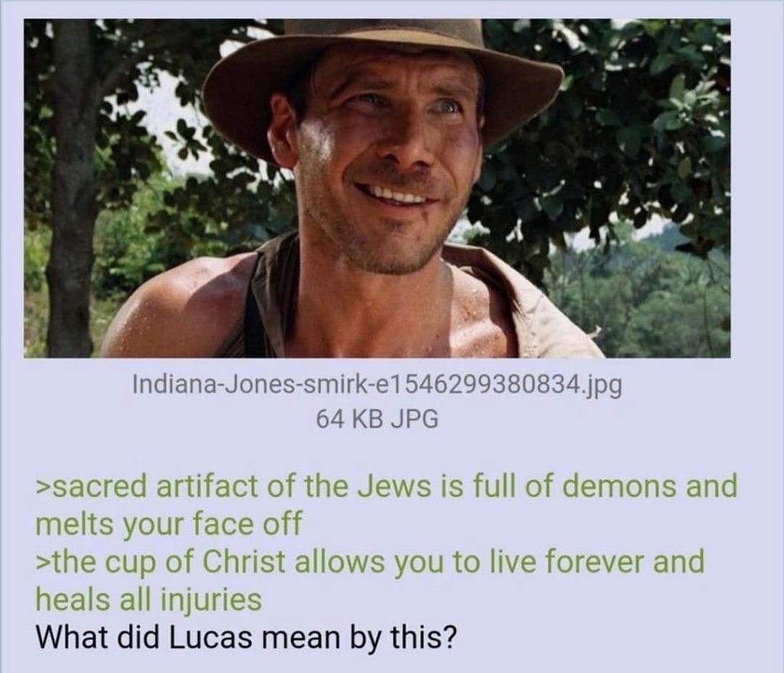This screenshot has height=673, width=784.
Task: Click the IndianaJones-smirk-e1546299380834.jpg filename link
Action: point(377,385)
